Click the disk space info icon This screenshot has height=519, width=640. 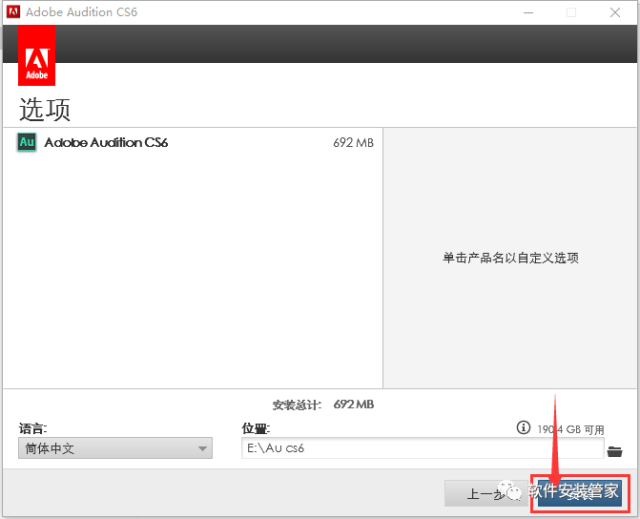coord(522,427)
